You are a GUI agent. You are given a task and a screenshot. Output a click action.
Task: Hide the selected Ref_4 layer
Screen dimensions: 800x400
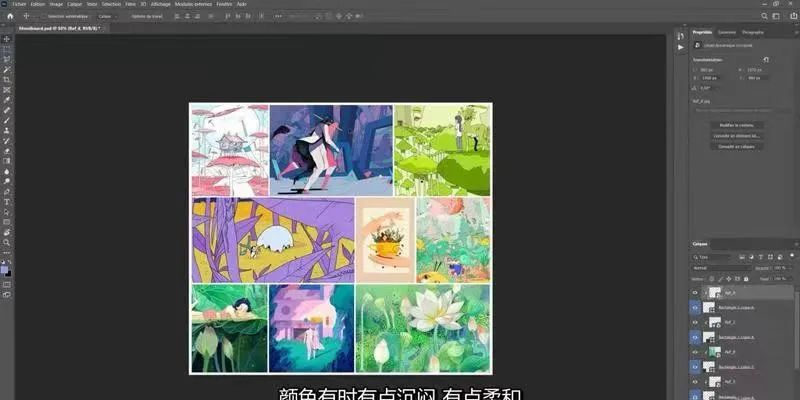coord(695,293)
